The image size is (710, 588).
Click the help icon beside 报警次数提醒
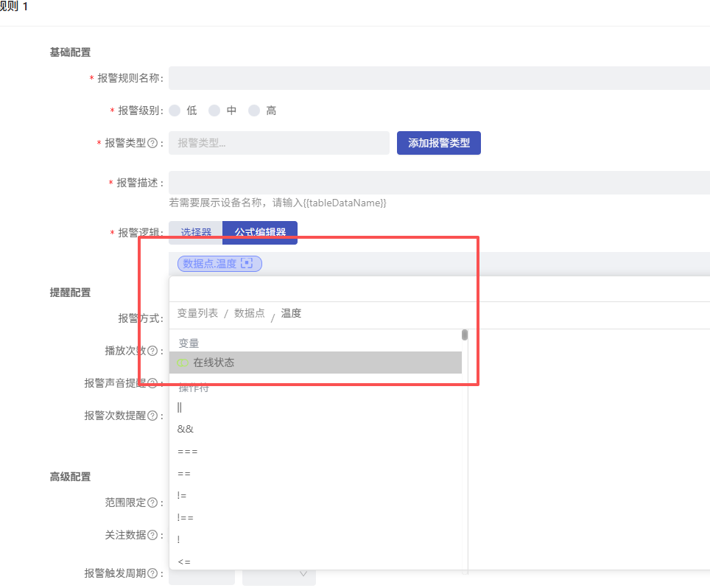coord(152,416)
